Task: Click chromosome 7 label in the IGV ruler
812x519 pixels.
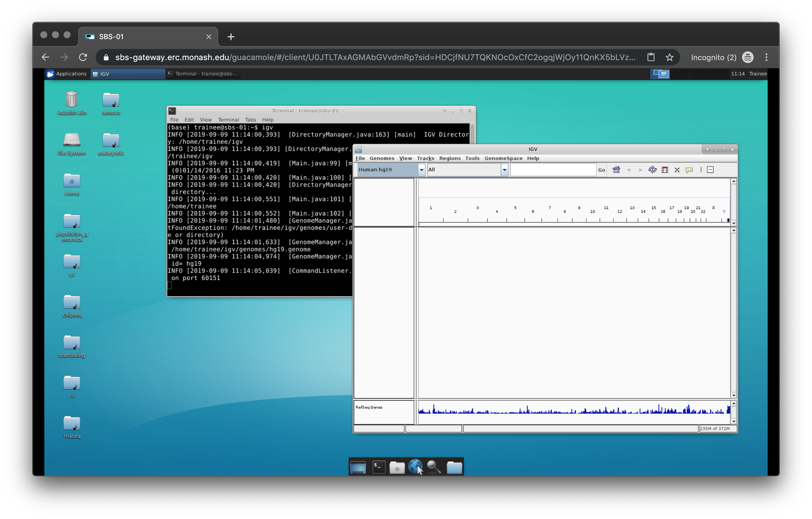Action: click(550, 208)
